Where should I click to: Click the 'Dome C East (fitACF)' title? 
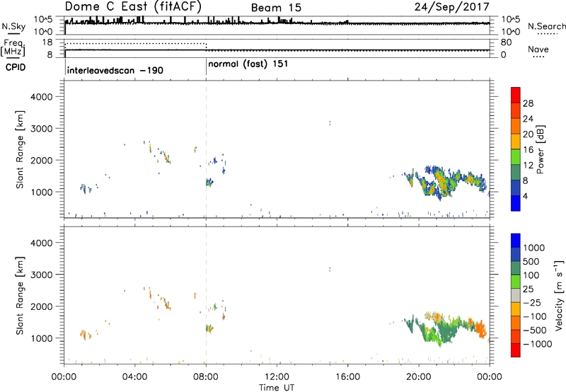(x=133, y=6)
